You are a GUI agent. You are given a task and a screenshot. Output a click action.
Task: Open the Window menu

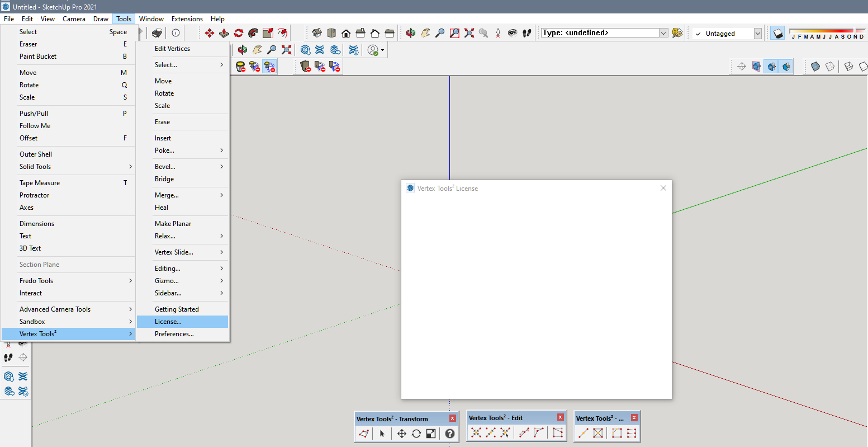[151, 18]
